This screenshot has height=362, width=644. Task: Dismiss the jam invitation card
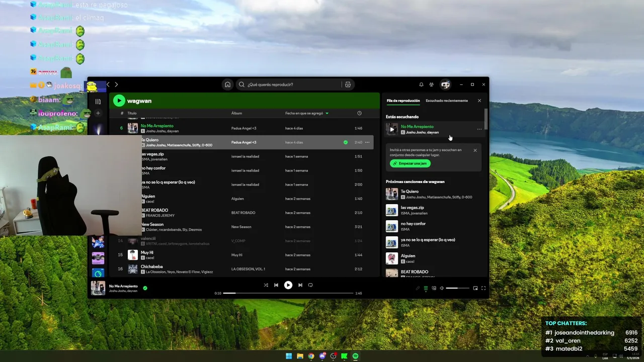tap(475, 150)
